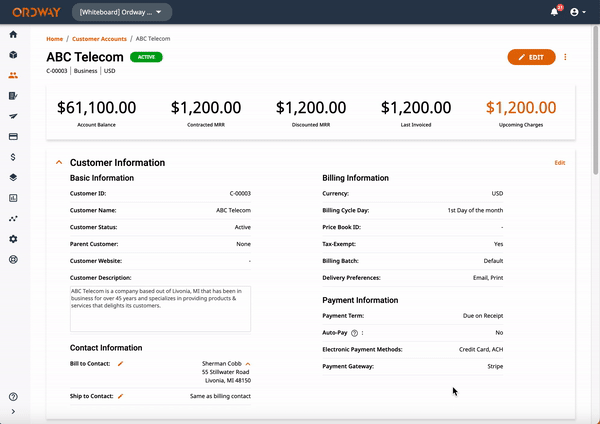Open the lifebuoy support icon in sidebar
The height and width of the screenshot is (424, 600).
pos(13,259)
